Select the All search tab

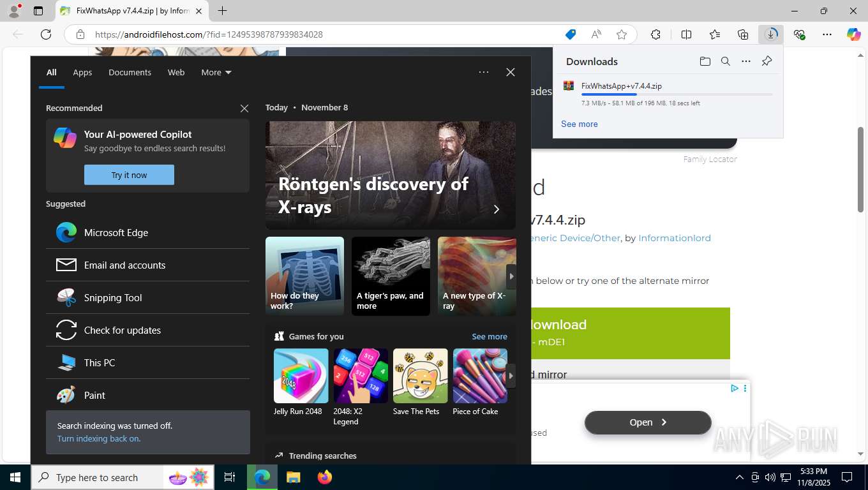point(52,72)
